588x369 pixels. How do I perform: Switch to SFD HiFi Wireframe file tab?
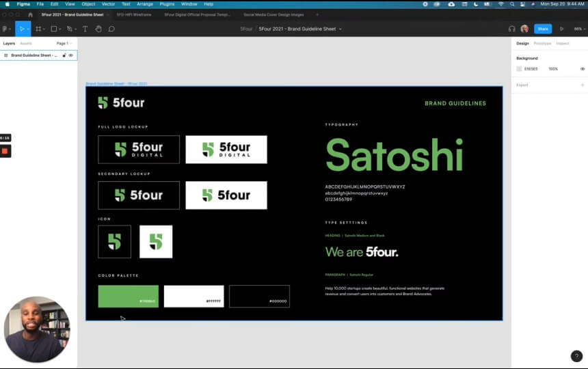point(134,14)
